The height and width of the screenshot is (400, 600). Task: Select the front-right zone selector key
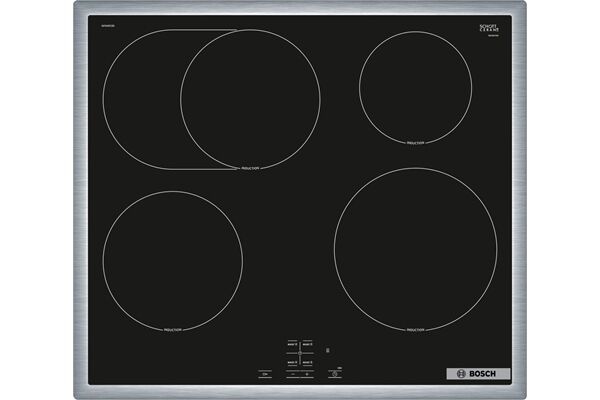pyautogui.click(x=308, y=361)
